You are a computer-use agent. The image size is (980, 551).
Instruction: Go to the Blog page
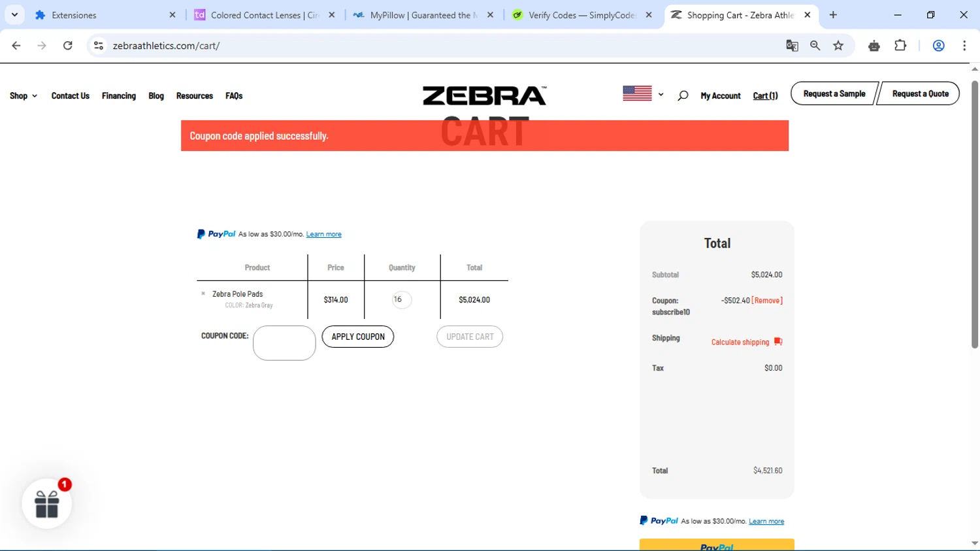156,95
